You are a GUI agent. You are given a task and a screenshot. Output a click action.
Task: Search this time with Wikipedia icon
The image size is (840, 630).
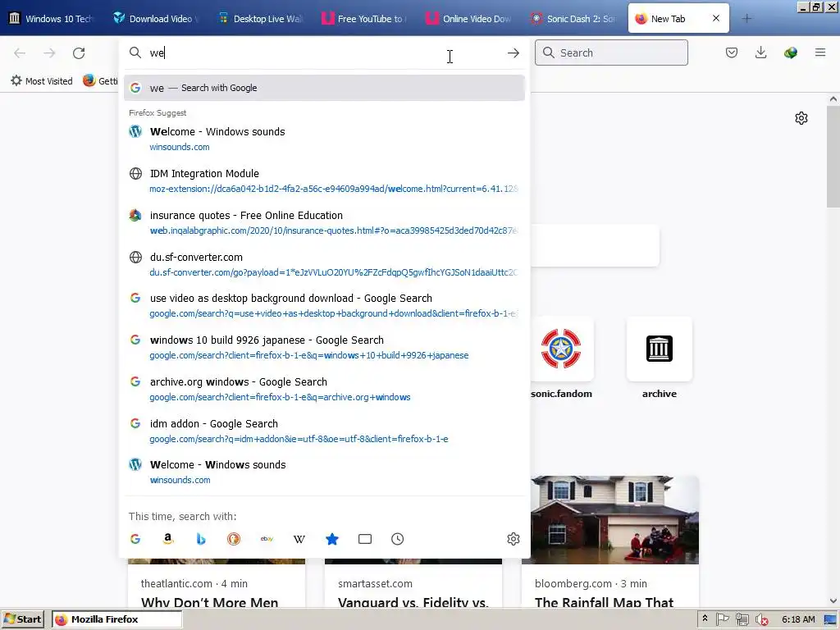click(299, 539)
